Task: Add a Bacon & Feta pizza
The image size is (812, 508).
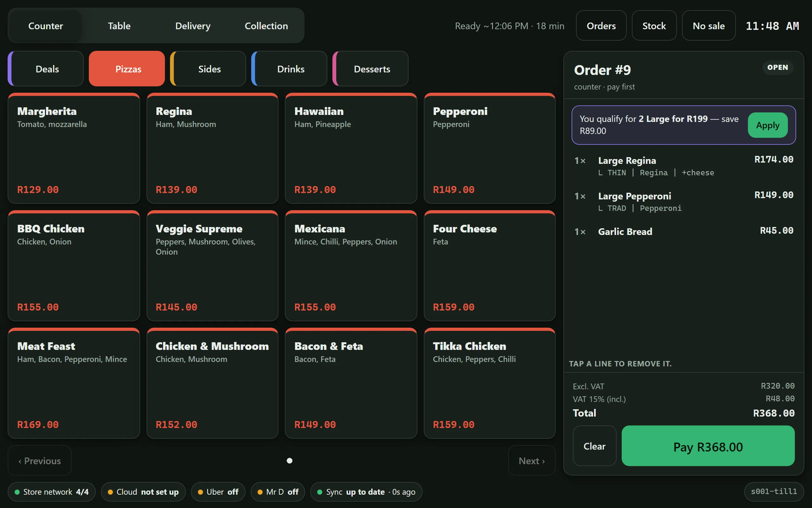Action: click(x=351, y=383)
